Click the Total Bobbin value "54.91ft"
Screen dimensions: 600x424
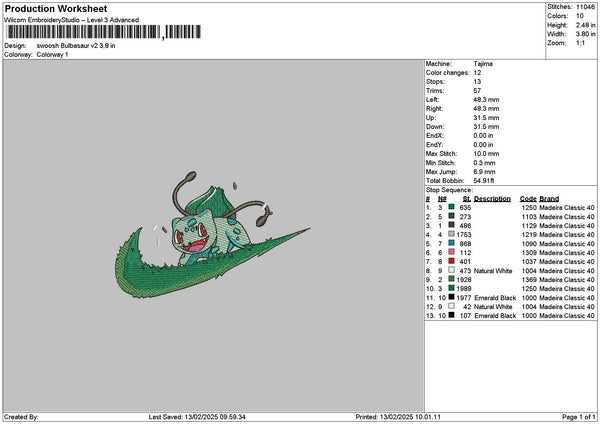[x=484, y=181]
